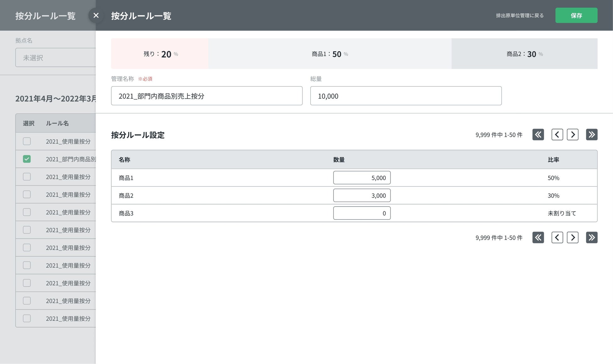Image resolution: width=613 pixels, height=364 pixels.
Task: Click the 総量 input field
Action: (406, 96)
